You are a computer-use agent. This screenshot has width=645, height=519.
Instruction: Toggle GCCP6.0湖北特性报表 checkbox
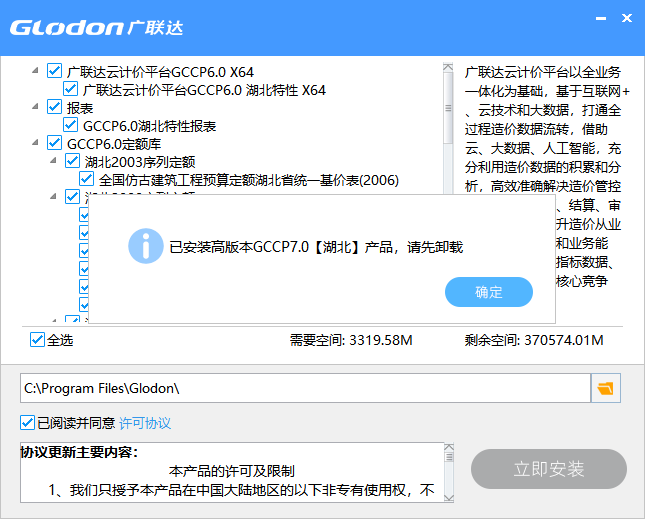point(70,125)
